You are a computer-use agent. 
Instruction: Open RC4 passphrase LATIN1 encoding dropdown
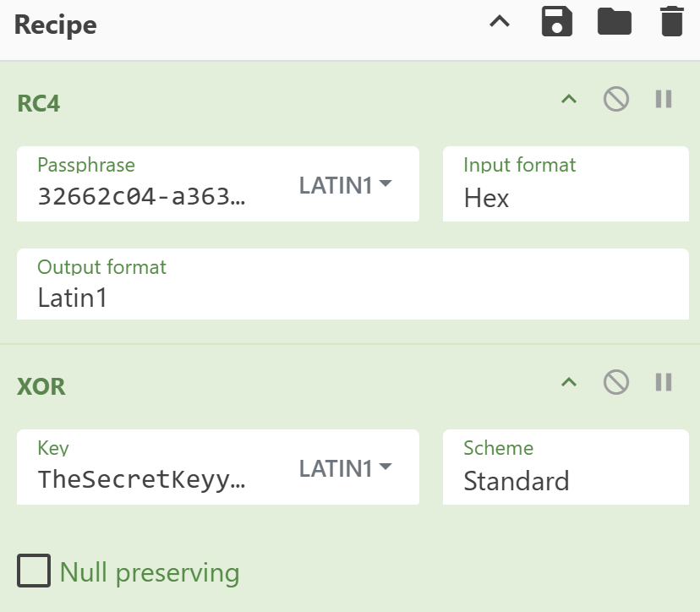[346, 185]
